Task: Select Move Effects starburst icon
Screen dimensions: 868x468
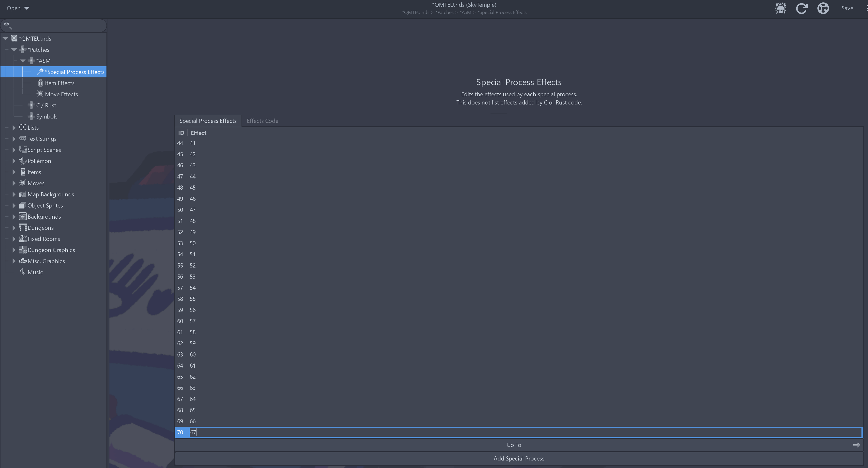Action: coord(40,94)
